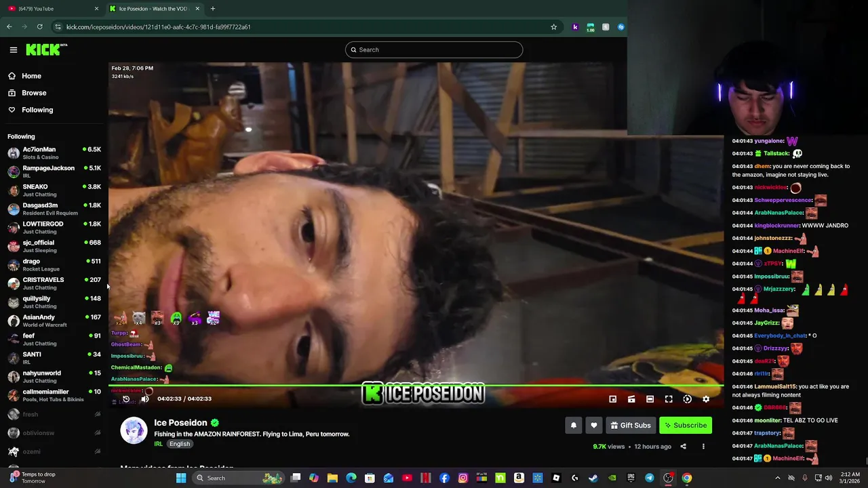Click the Search input field
The height and width of the screenshot is (488, 868).
click(x=434, y=49)
